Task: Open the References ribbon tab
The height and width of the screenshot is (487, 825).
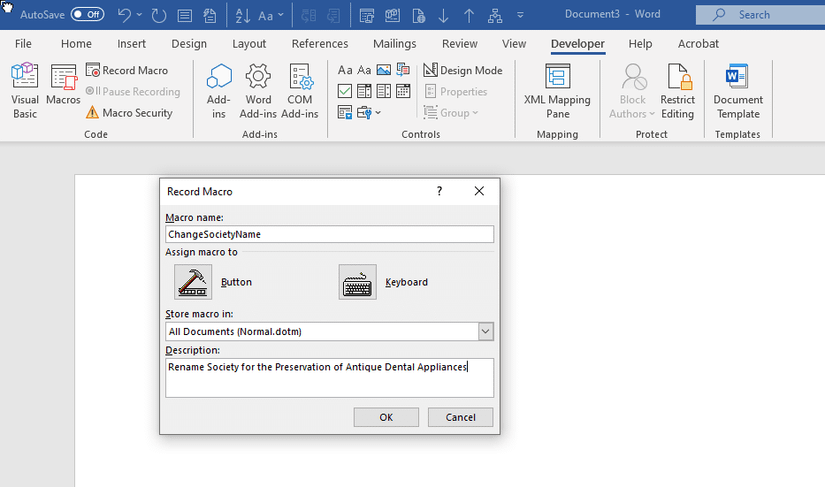Action: [320, 44]
